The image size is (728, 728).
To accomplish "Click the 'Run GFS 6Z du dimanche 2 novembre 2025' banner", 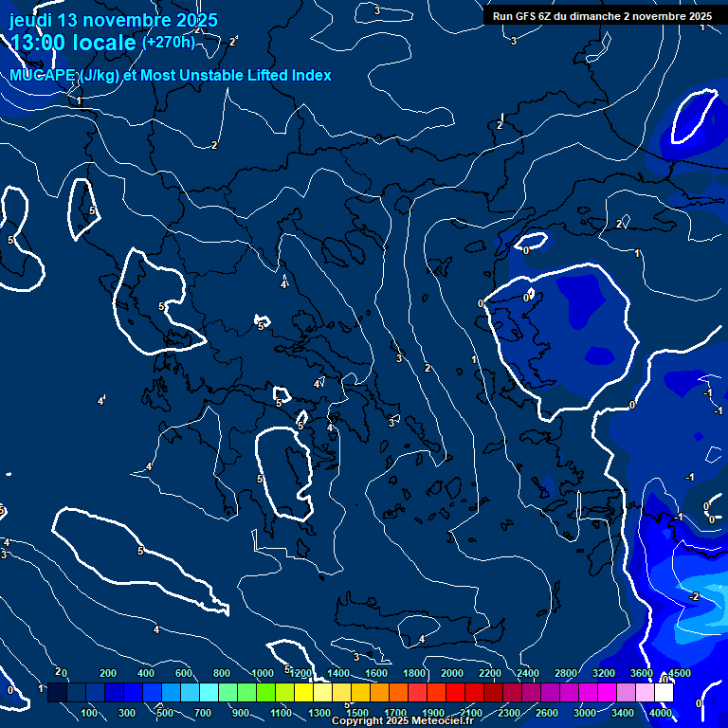I will coord(602,16).
